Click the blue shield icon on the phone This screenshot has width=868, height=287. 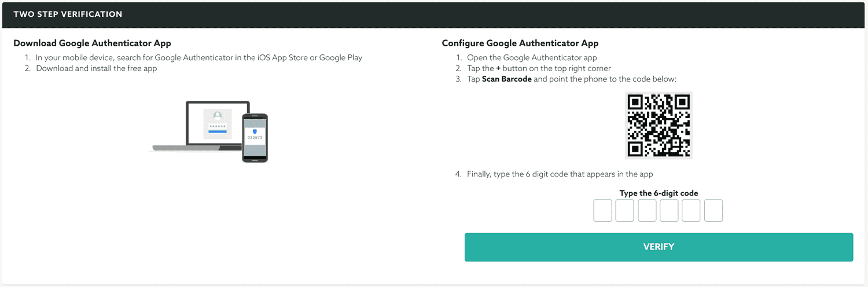point(255,131)
